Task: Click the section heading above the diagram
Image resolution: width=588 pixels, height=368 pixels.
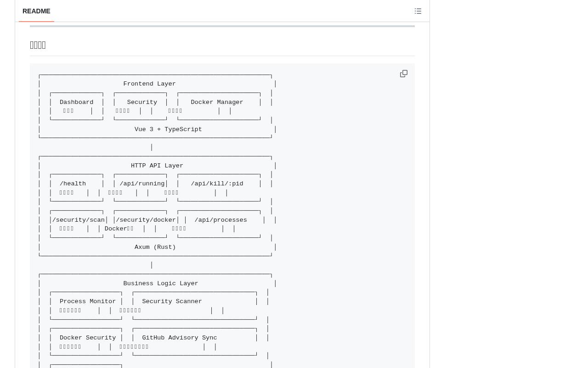Action: [x=38, y=45]
